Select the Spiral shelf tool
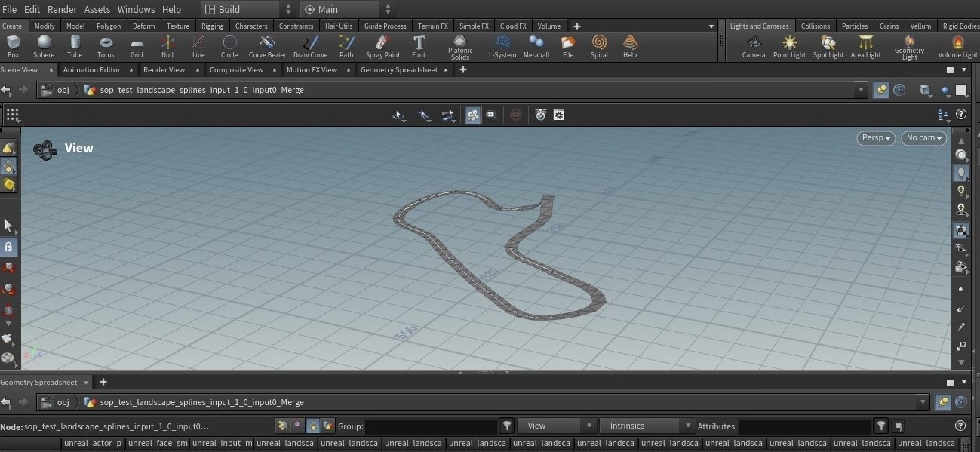Screen dimensions: 980x452 click(x=599, y=46)
